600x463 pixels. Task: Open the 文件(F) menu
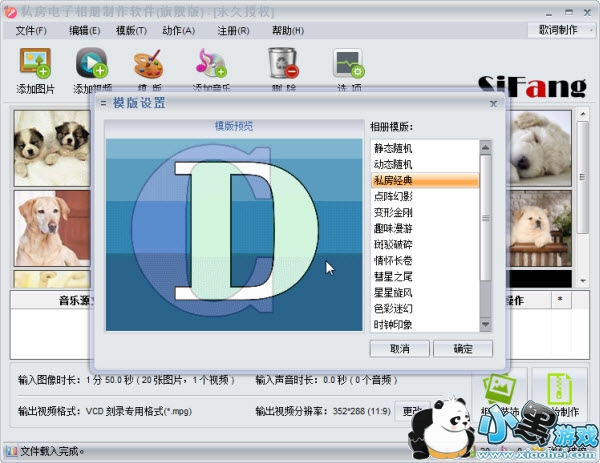32,31
